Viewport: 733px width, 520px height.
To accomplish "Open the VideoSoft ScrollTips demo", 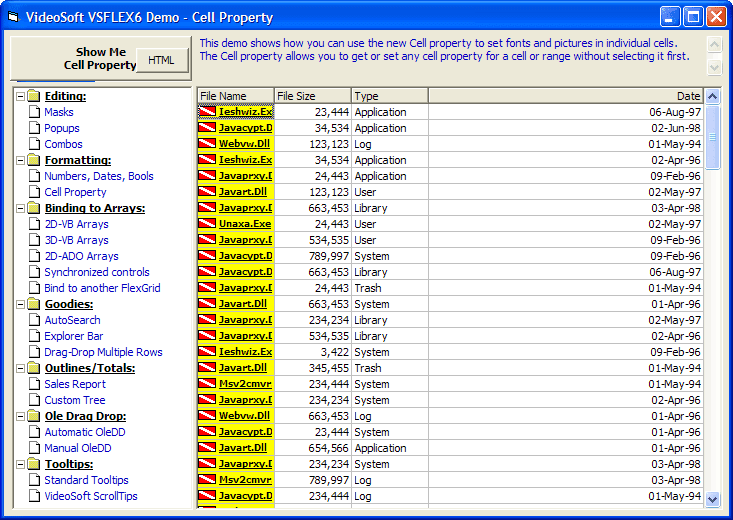I will (x=91, y=496).
